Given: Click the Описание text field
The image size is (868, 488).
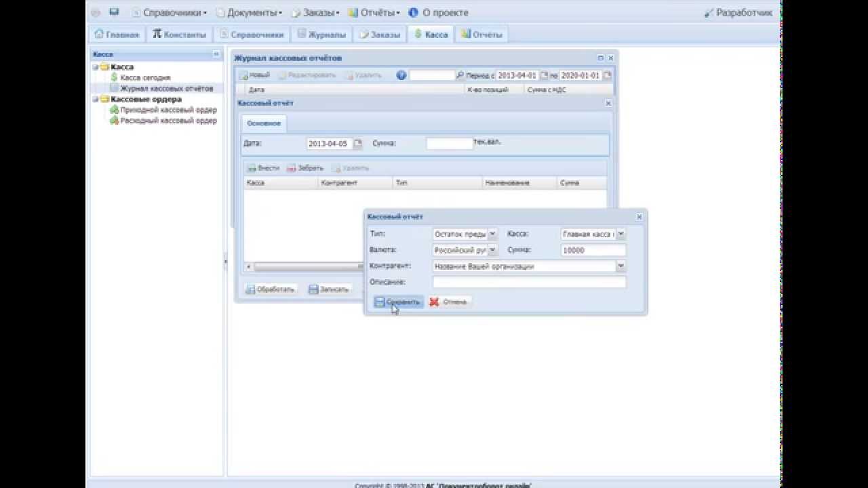Looking at the screenshot, I should (x=530, y=282).
